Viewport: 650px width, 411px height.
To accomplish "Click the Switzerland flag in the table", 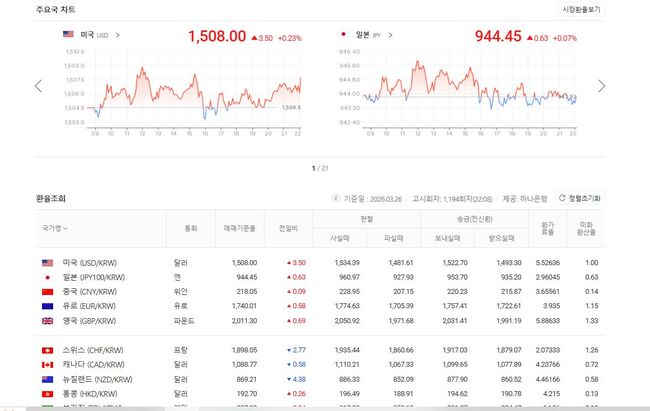I will 47,351.
